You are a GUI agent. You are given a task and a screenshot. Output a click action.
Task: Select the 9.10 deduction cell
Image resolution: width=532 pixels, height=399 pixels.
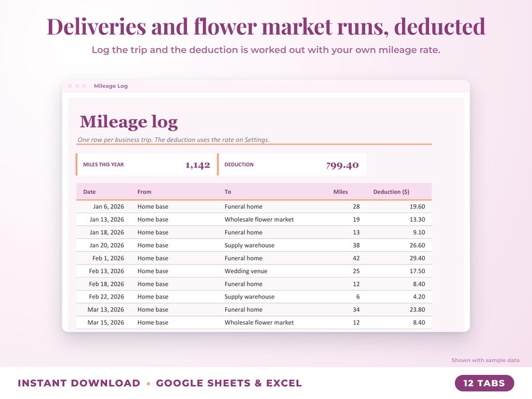tap(419, 232)
